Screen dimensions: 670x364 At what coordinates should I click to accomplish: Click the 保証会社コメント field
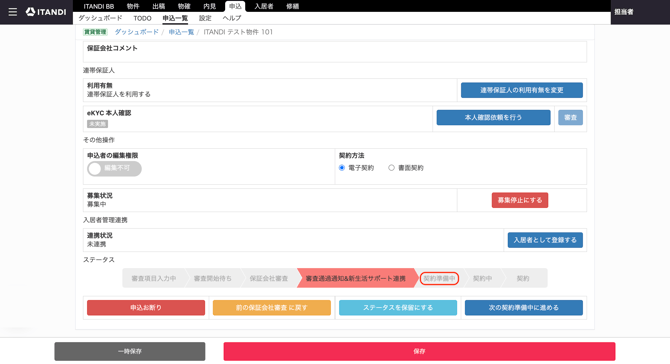335,52
